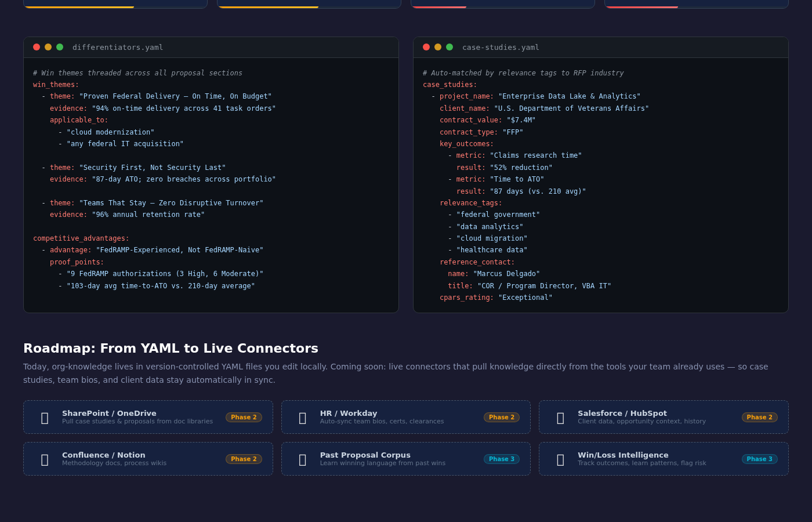The image size is (812, 522).
Task: Click the Roadmap: From YAML heading
Action: [170, 349]
